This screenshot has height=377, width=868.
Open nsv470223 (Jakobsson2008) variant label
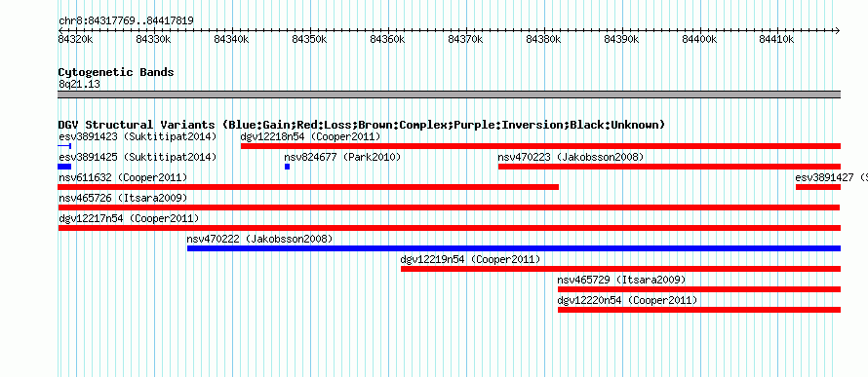(571, 157)
